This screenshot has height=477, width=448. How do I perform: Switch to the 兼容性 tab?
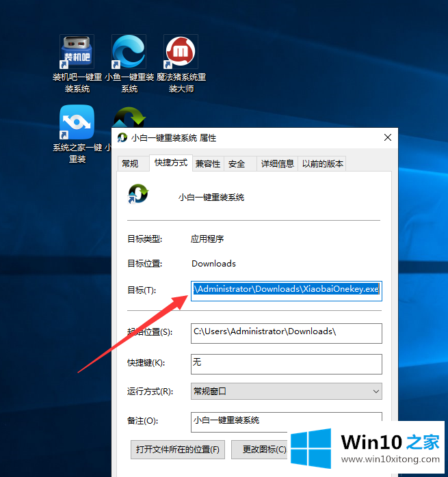[208, 163]
